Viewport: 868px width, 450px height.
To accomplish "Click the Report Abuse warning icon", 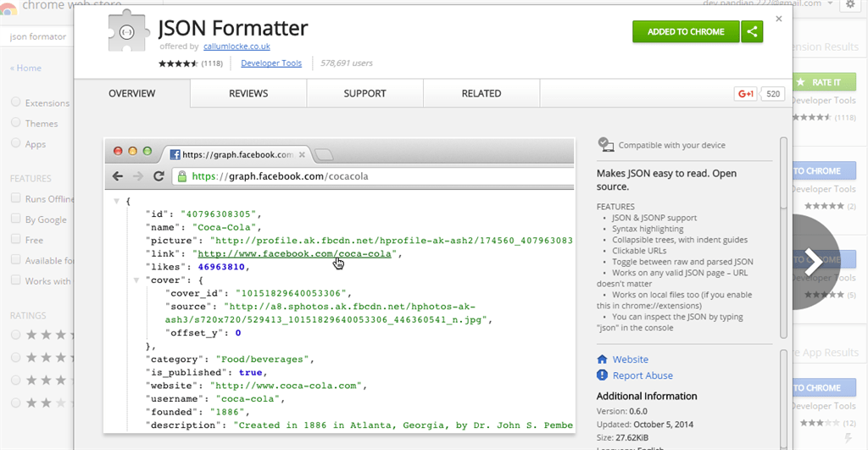I will click(602, 375).
